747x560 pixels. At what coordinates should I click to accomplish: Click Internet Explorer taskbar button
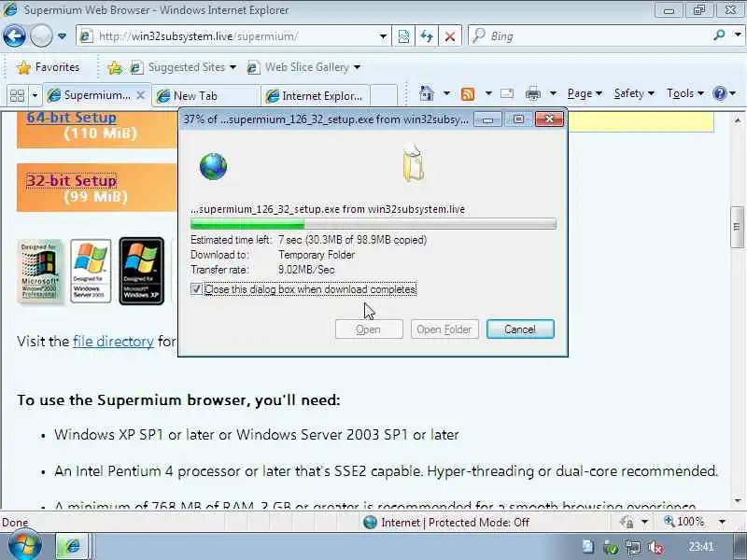72,546
